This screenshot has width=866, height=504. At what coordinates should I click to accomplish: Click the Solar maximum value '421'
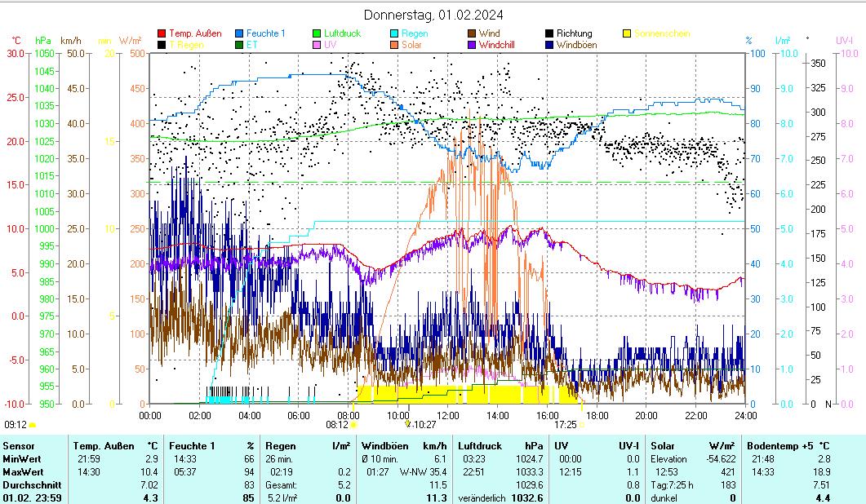pyautogui.click(x=728, y=472)
